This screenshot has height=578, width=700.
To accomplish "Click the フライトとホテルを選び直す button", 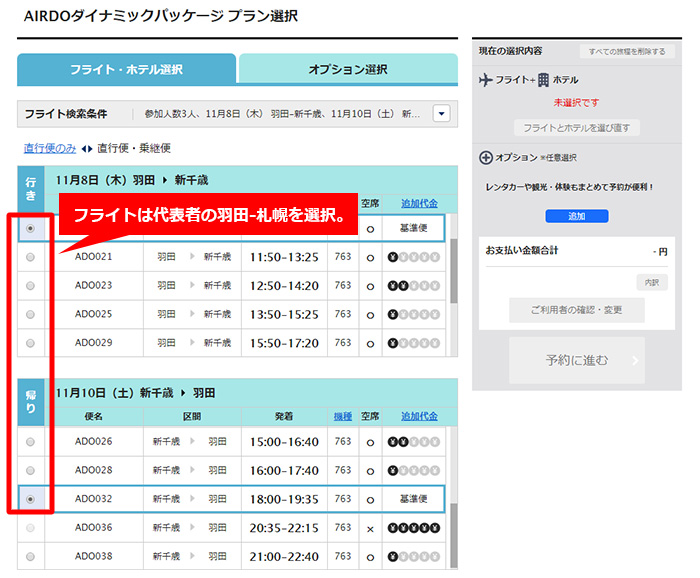I will [x=577, y=128].
